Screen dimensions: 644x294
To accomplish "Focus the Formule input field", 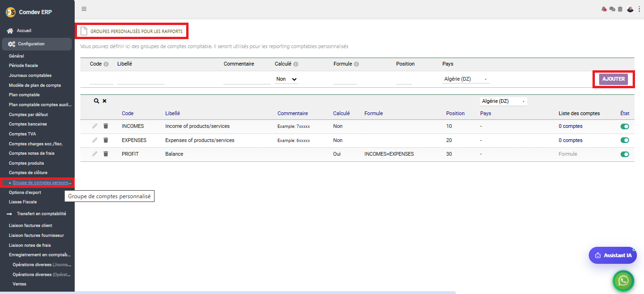I will pos(345,80).
